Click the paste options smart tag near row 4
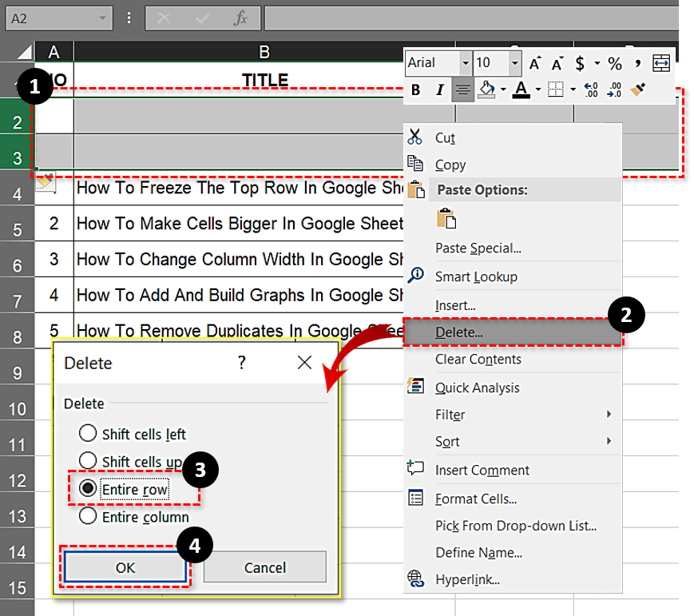The image size is (694, 616). [x=45, y=181]
